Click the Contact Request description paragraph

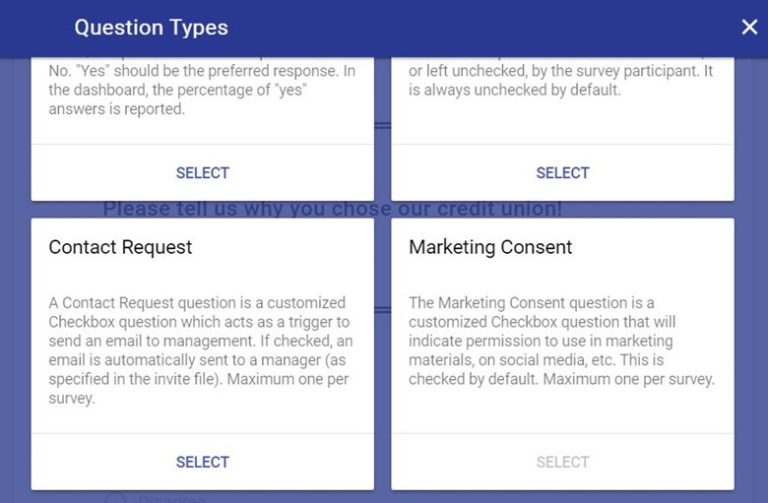click(x=201, y=350)
